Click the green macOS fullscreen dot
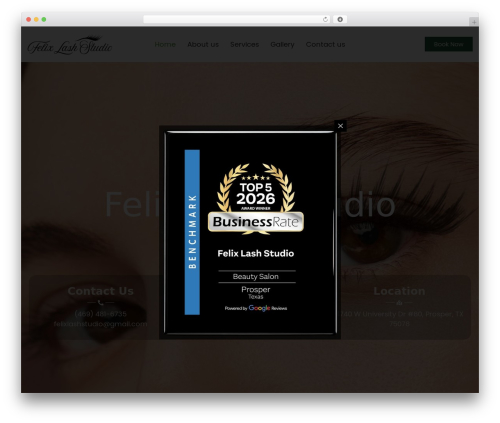This screenshot has width=500, height=423. pyautogui.click(x=44, y=19)
